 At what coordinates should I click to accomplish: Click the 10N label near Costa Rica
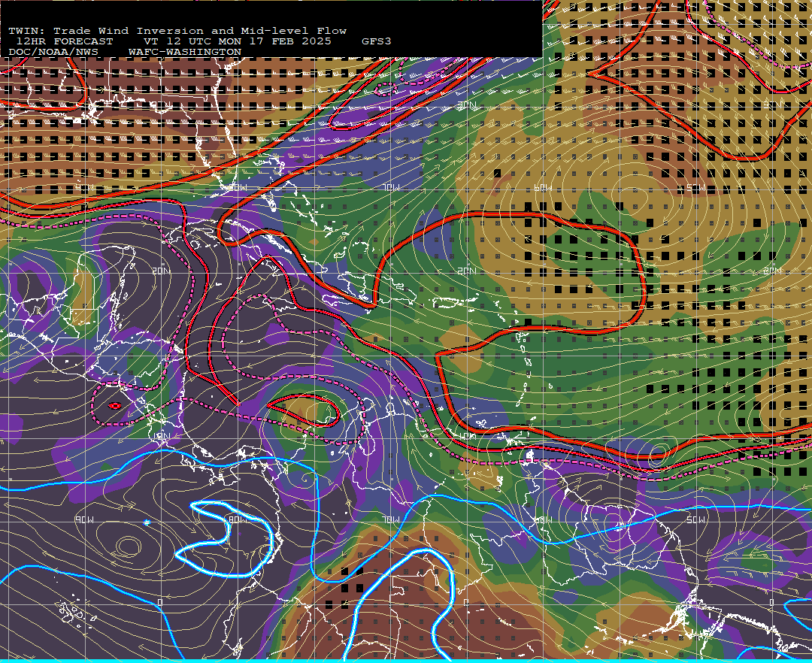coord(161,436)
